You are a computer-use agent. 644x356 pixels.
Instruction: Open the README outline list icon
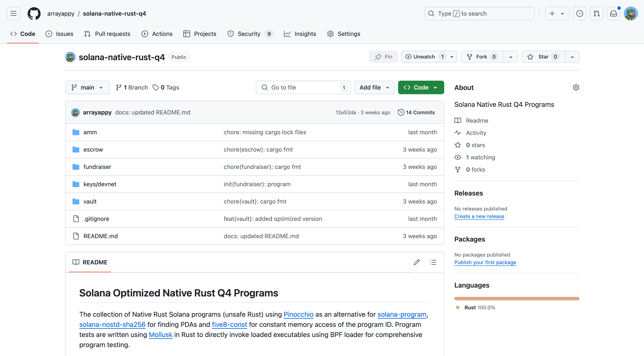(433, 262)
